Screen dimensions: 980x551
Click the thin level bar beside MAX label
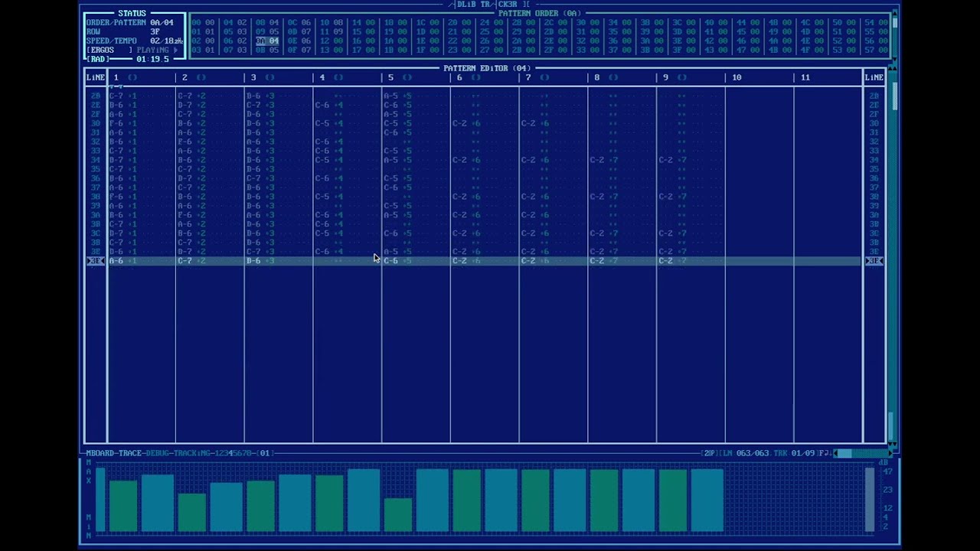100,499
